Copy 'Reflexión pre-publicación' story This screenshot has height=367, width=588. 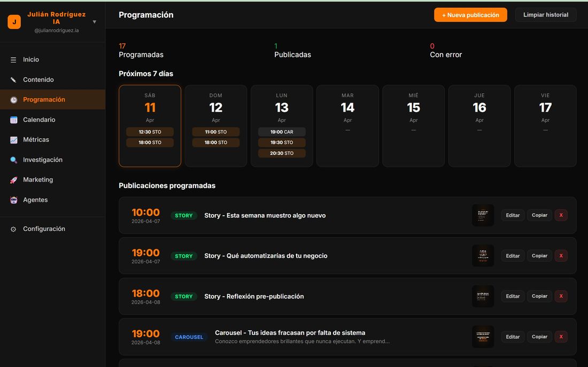tap(539, 296)
